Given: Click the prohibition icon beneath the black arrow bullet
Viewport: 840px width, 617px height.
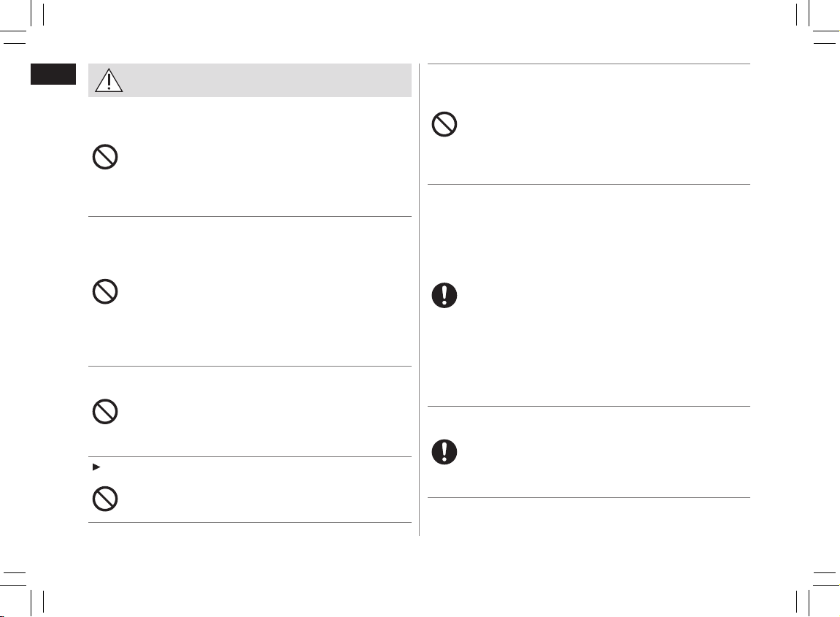Looking at the screenshot, I should click(x=105, y=499).
